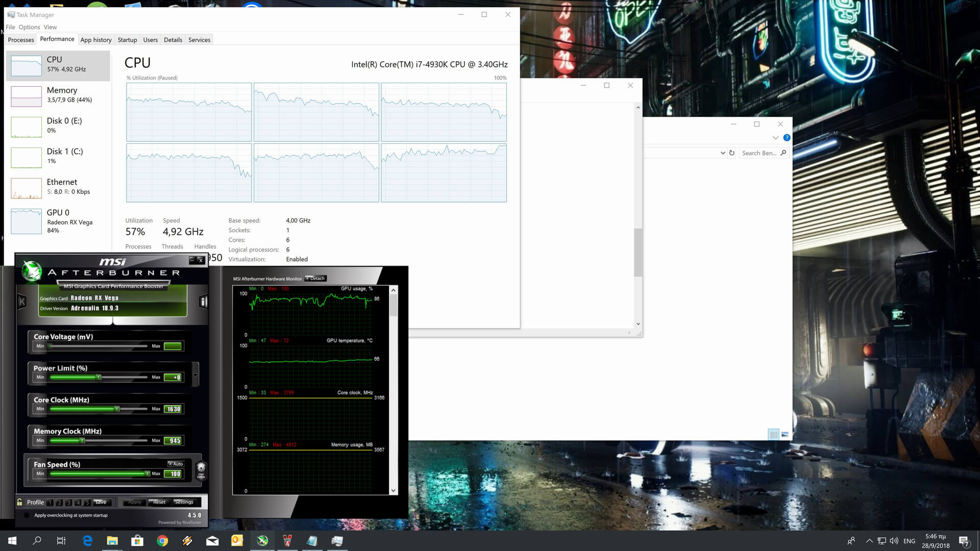Viewport: 980px width, 551px height.
Task: Switch to the App history tab
Action: tap(95, 40)
